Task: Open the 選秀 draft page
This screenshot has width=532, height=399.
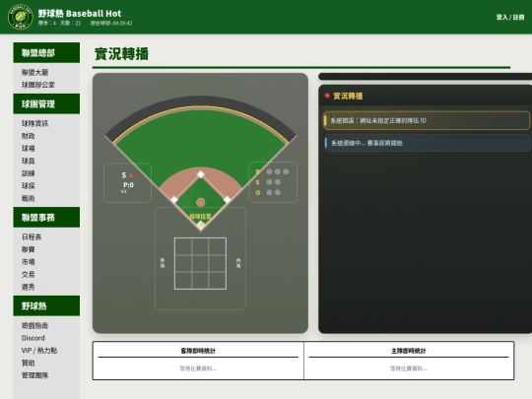Action: point(29,287)
